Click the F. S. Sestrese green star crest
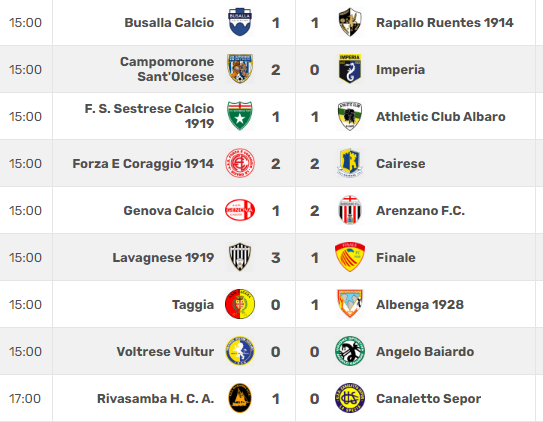The image size is (543, 422). pyautogui.click(x=240, y=116)
